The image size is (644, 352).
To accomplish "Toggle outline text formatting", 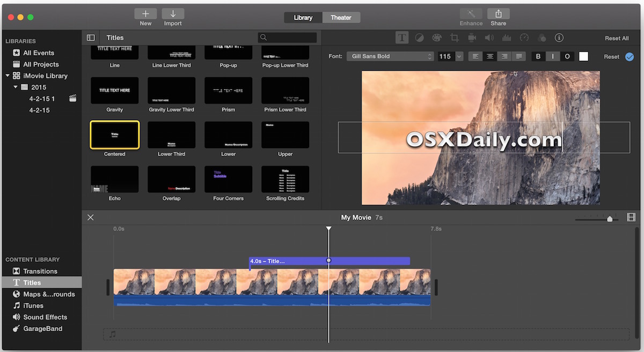I will tap(567, 56).
